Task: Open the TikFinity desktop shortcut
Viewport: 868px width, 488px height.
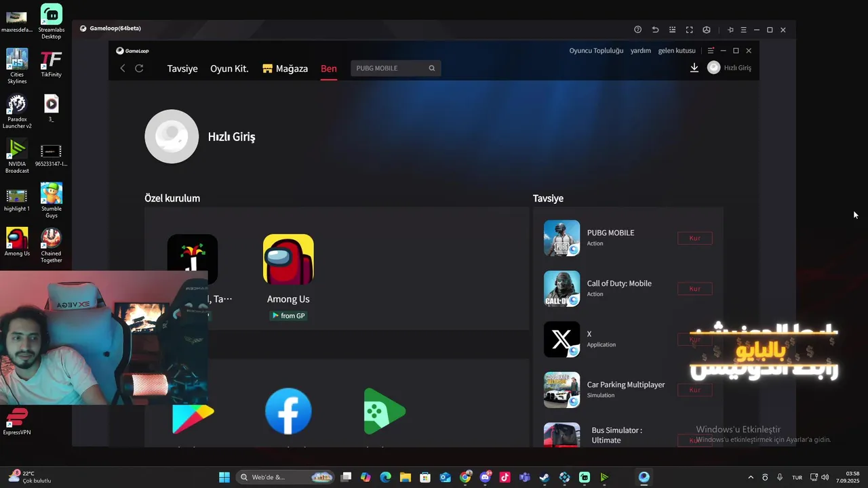Action: click(x=52, y=64)
